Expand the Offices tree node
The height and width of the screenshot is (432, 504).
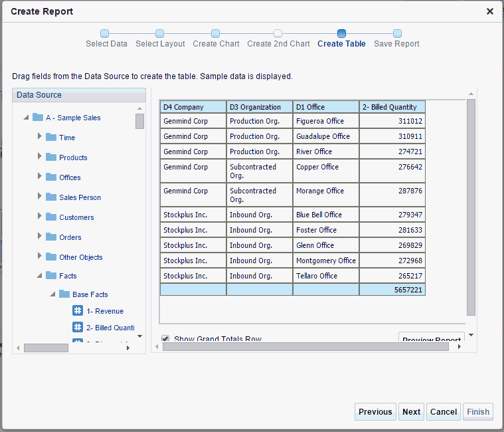[x=40, y=177]
